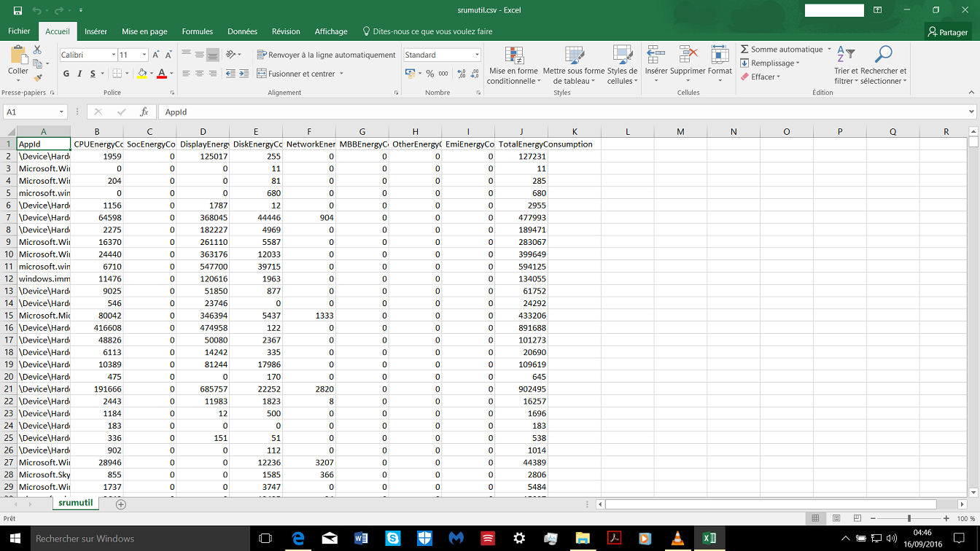980x551 pixels.
Task: Click Remplissage fill button
Action: point(770,63)
